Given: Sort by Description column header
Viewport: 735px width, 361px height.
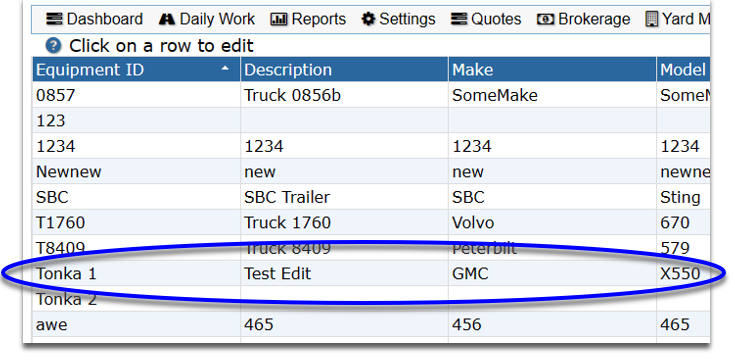Looking at the screenshot, I should point(344,70).
